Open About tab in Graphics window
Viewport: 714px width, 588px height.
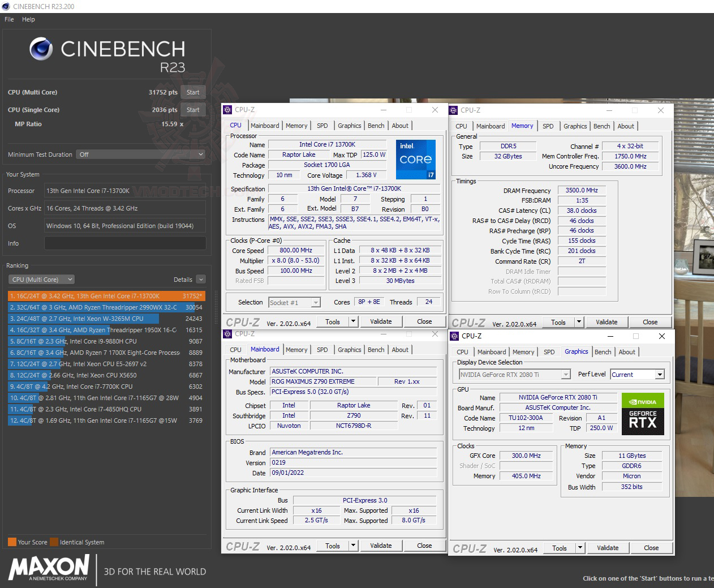626,352
